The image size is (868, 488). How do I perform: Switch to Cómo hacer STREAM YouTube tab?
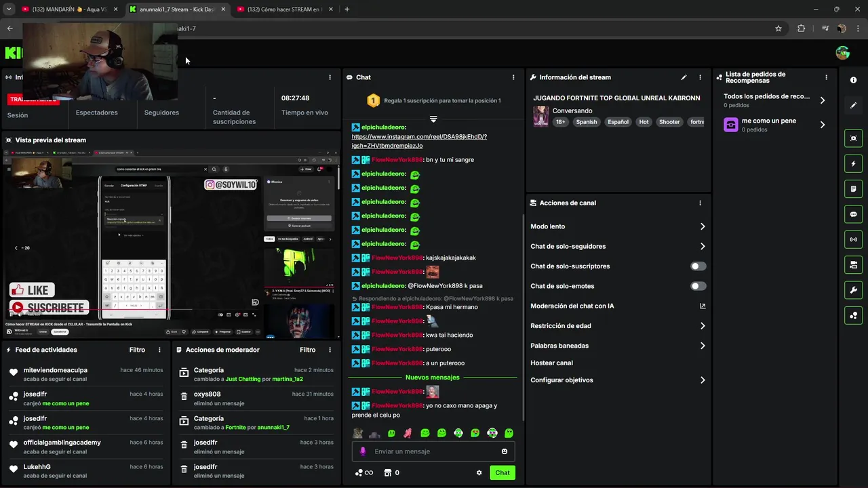(x=285, y=9)
